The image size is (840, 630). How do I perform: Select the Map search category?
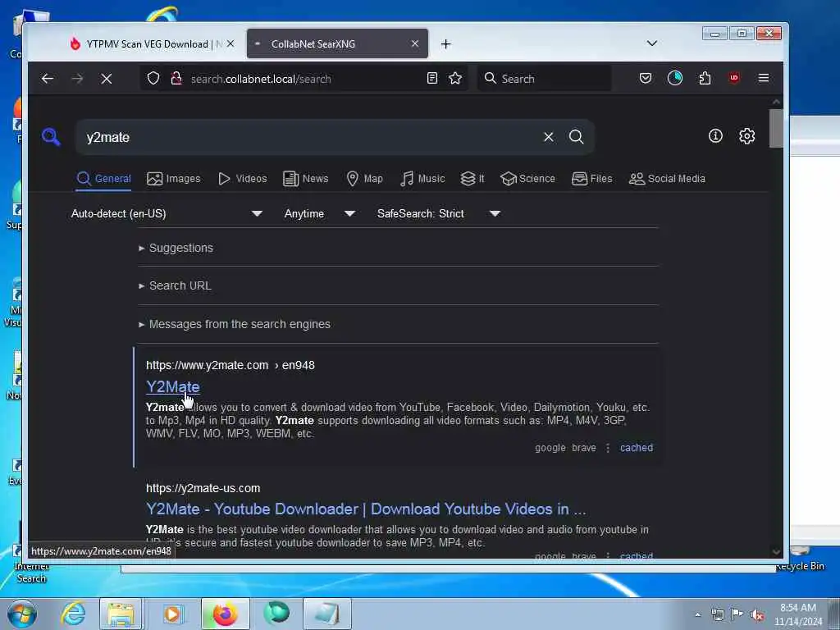[364, 178]
